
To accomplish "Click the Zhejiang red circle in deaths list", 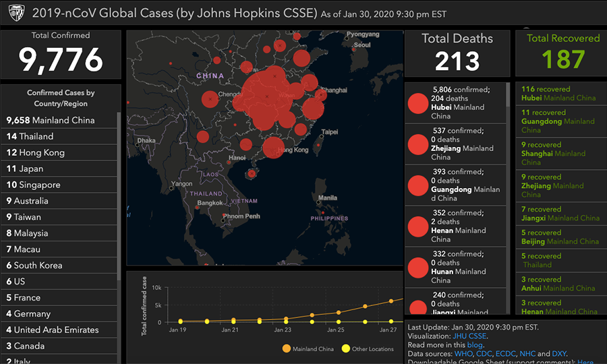I will (x=418, y=144).
